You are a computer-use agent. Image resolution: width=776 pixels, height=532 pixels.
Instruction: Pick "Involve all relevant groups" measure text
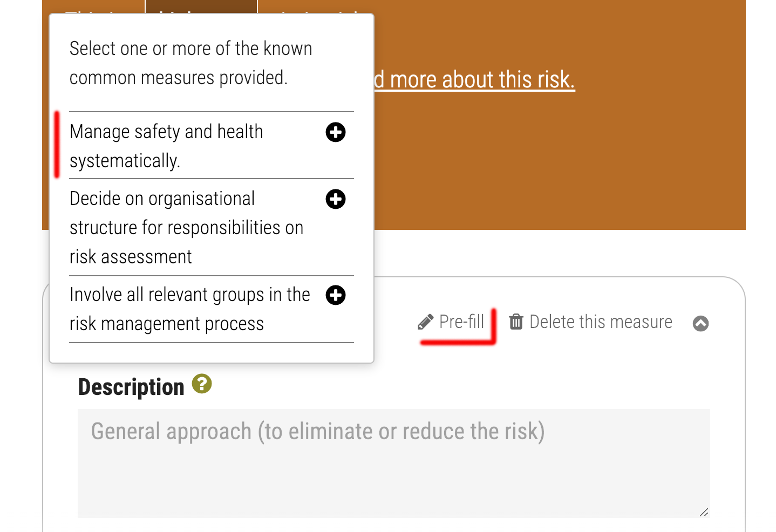tap(189, 309)
